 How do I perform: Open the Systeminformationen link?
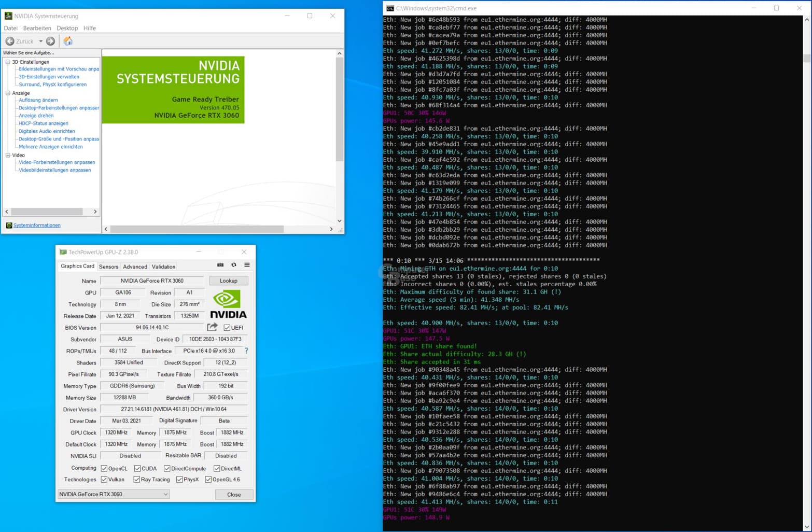pos(37,225)
